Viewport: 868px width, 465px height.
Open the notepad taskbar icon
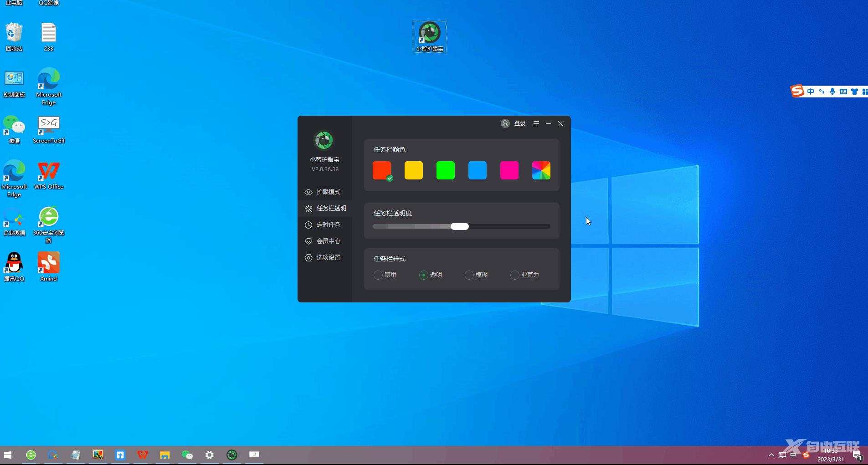point(75,455)
